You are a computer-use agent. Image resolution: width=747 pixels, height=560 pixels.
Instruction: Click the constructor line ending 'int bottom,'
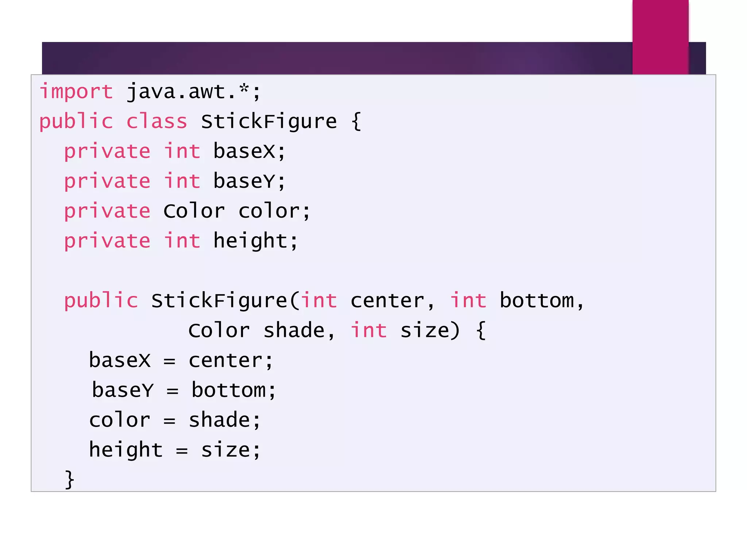coord(324,301)
